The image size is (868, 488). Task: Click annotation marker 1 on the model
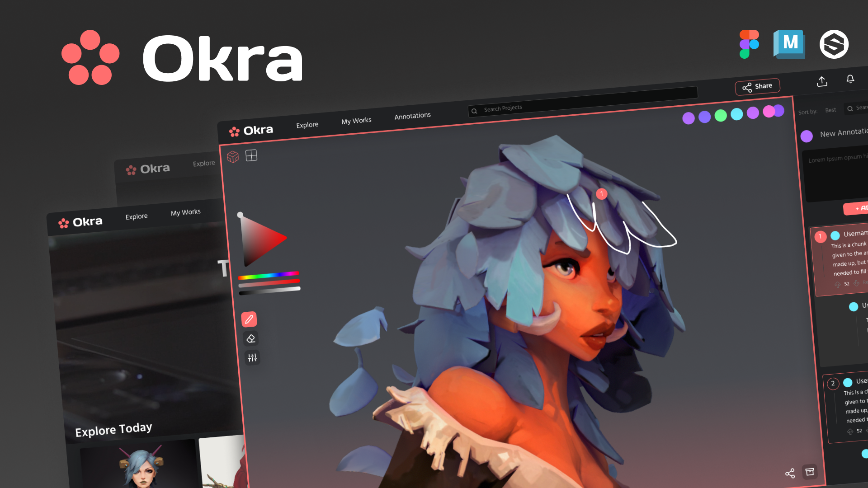pyautogui.click(x=602, y=194)
